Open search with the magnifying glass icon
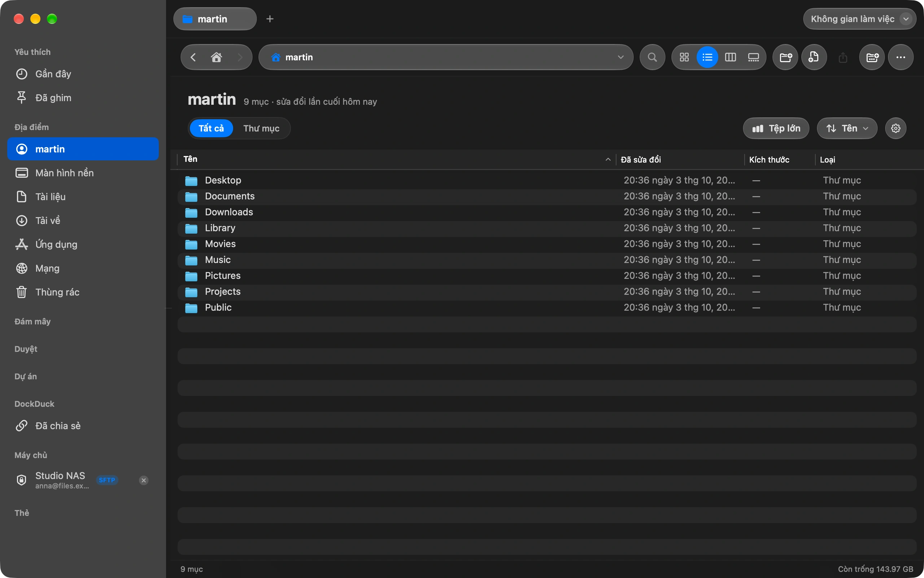The height and width of the screenshot is (578, 924). point(652,57)
